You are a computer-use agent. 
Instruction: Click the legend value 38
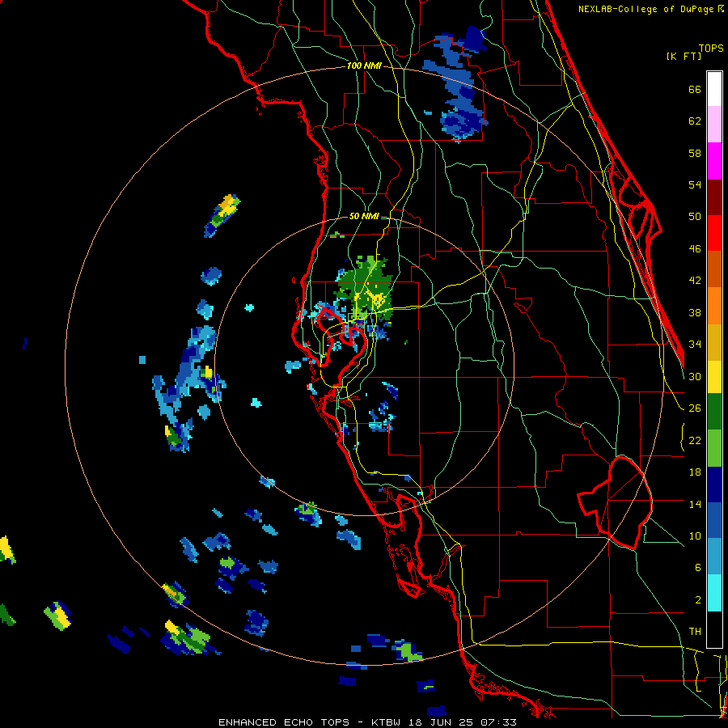pos(695,312)
